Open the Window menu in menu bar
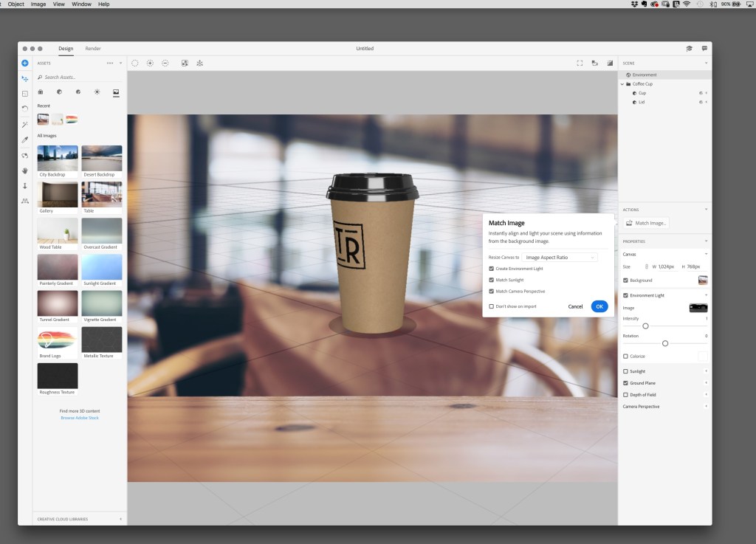756x544 pixels. click(81, 4)
